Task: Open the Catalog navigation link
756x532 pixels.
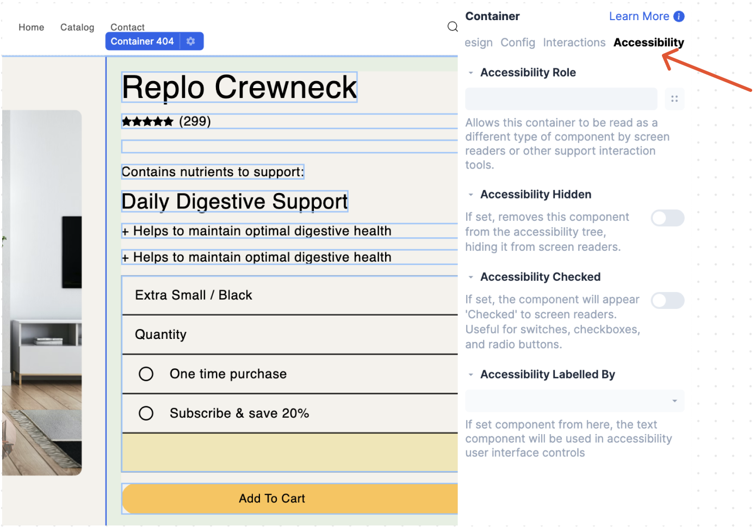Action: 77,27
